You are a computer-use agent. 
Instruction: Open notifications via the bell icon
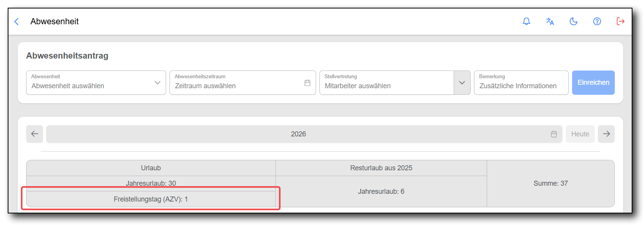point(526,22)
